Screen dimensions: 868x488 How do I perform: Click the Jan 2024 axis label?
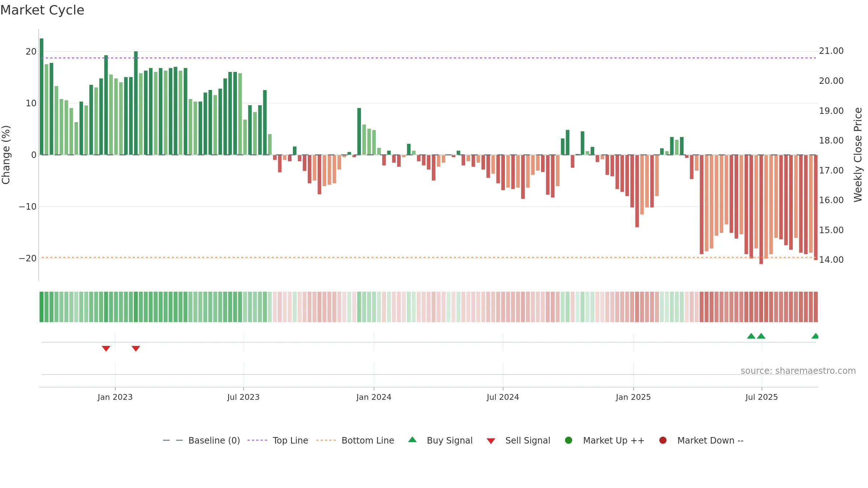point(374,397)
